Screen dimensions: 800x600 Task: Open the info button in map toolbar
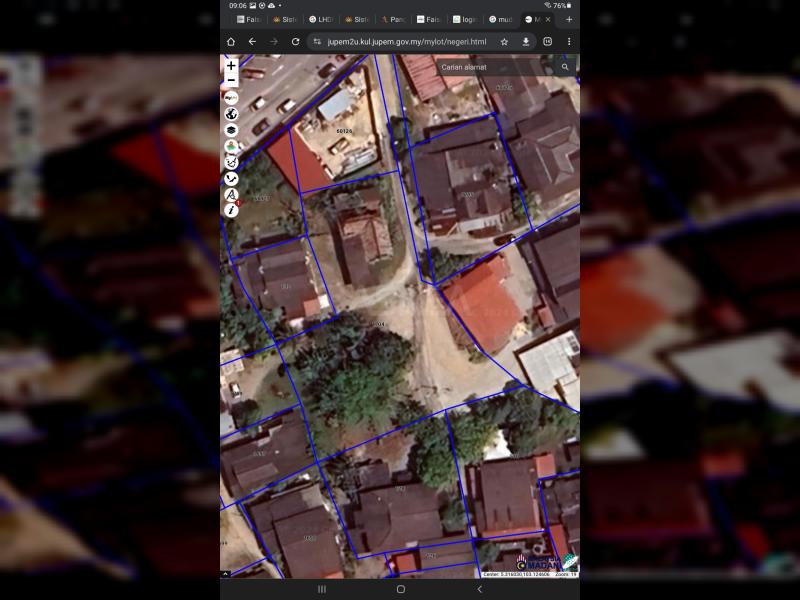point(231,210)
